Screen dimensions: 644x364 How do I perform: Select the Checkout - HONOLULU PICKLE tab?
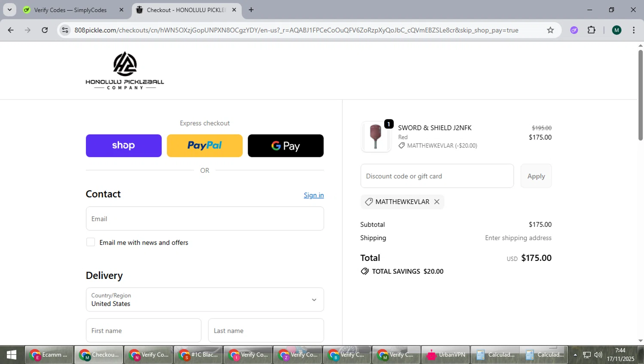(x=186, y=10)
